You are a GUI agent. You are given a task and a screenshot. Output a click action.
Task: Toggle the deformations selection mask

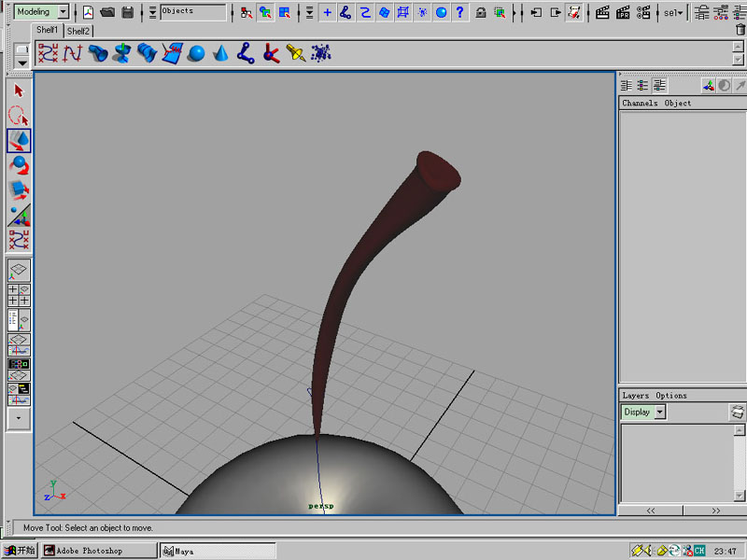point(403,12)
